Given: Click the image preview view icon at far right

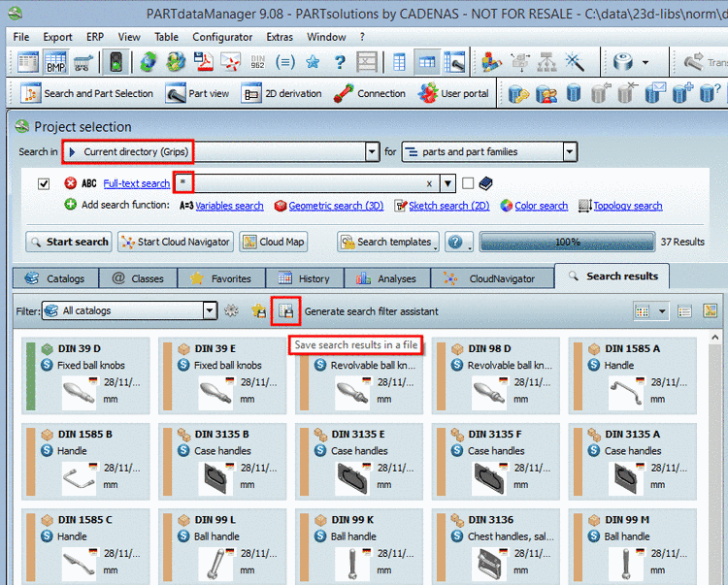Looking at the screenshot, I should [x=710, y=310].
